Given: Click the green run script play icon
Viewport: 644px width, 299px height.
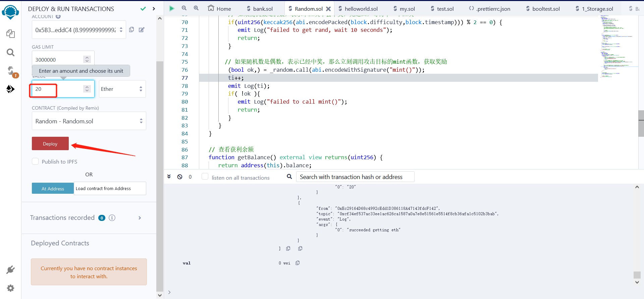Looking at the screenshot, I should (172, 8).
